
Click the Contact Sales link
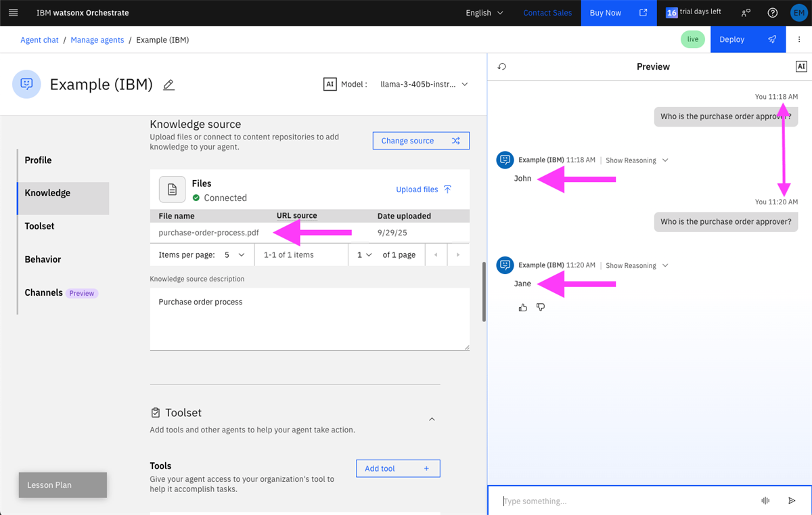(547, 13)
